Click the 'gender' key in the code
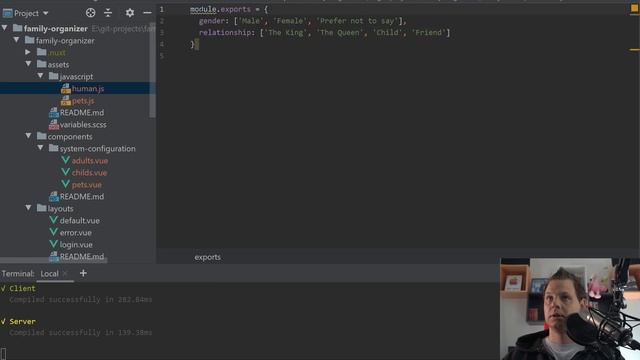This screenshot has width=640, height=360. point(211,21)
